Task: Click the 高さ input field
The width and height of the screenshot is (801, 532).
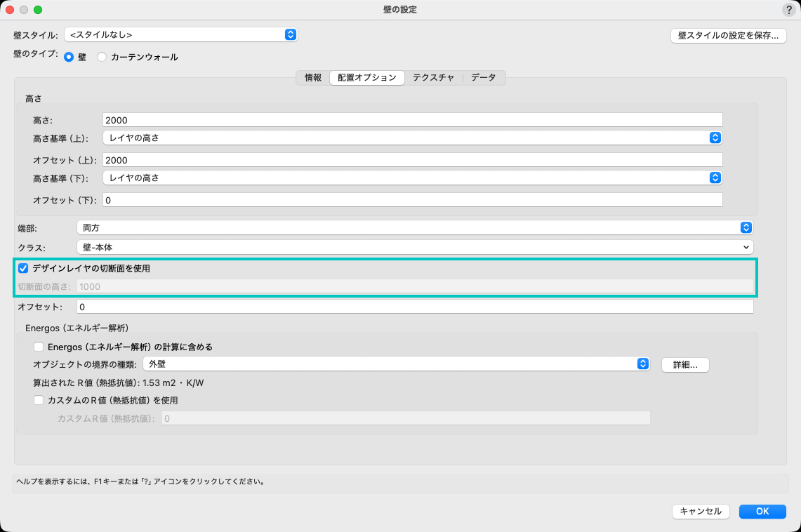Action: coord(412,120)
